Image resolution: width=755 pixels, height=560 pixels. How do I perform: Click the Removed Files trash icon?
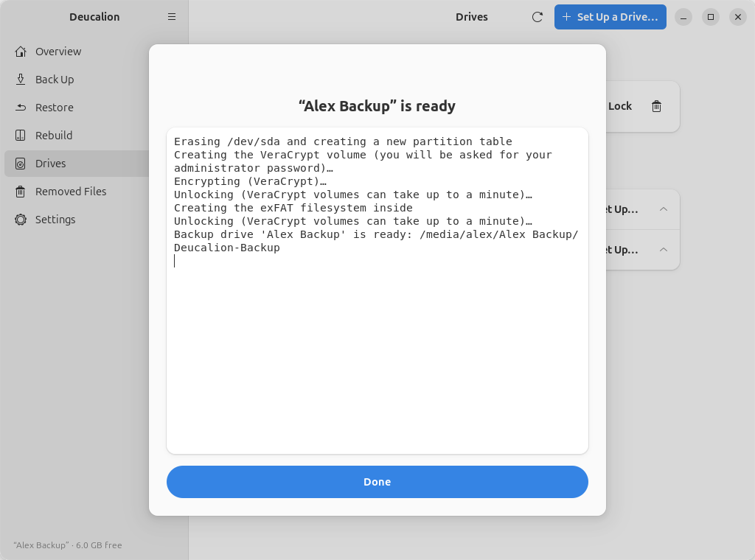pos(20,192)
